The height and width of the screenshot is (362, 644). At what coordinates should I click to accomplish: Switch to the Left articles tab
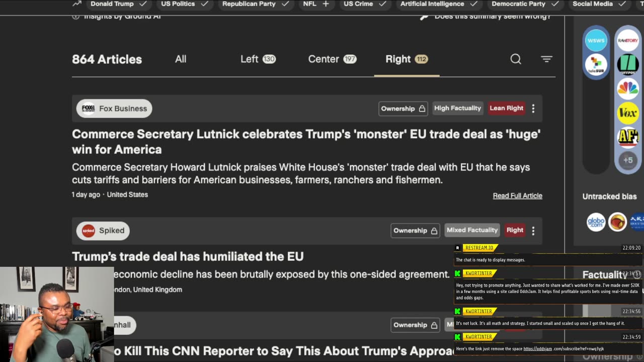tap(258, 59)
